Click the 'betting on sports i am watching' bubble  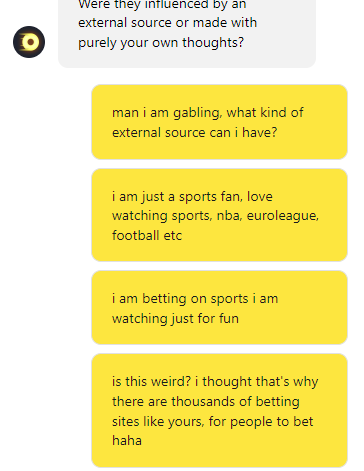[219, 308]
